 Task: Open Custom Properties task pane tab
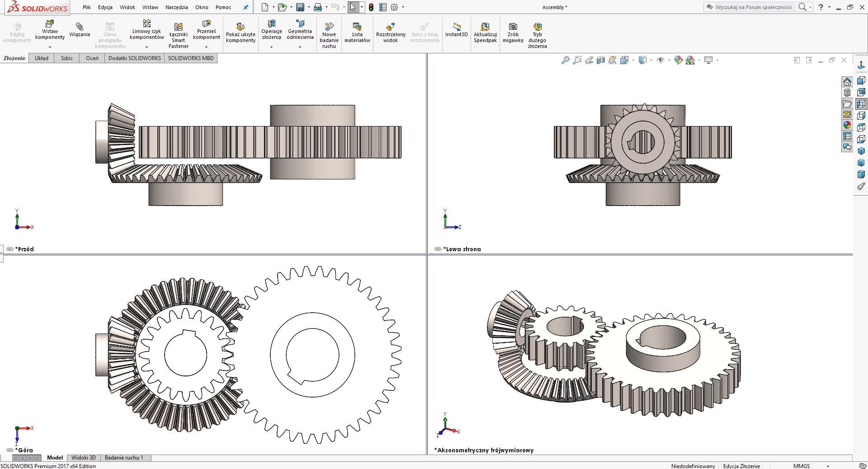[847, 136]
